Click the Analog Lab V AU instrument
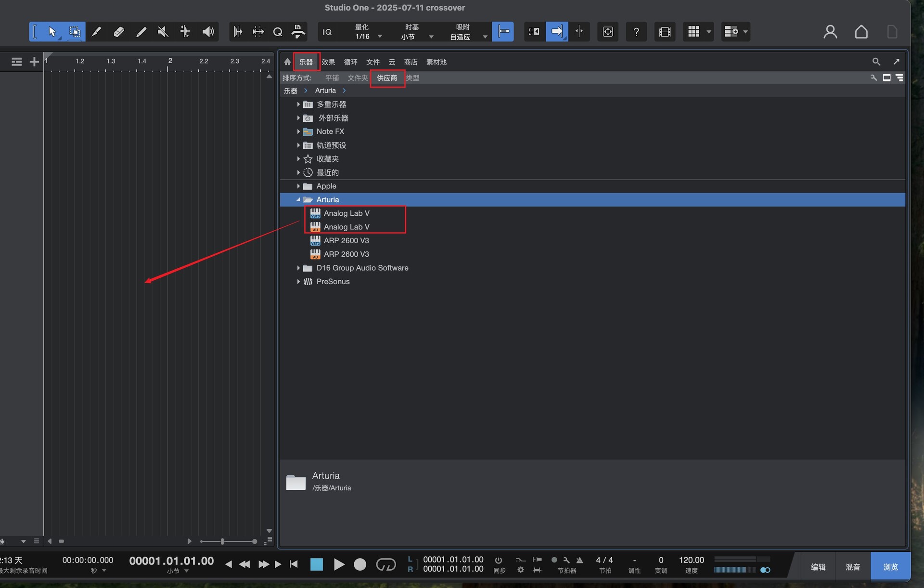Viewport: 924px width, 588px height. (346, 227)
